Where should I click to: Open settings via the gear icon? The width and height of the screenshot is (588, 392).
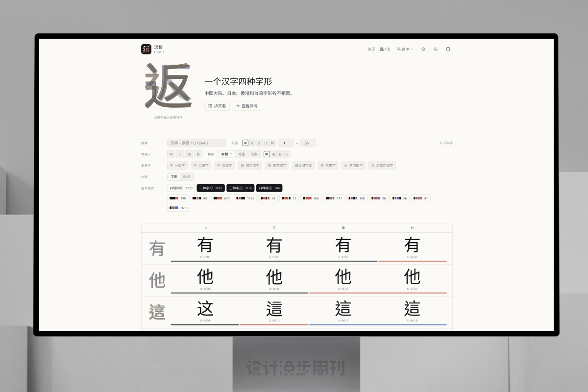tap(423, 49)
